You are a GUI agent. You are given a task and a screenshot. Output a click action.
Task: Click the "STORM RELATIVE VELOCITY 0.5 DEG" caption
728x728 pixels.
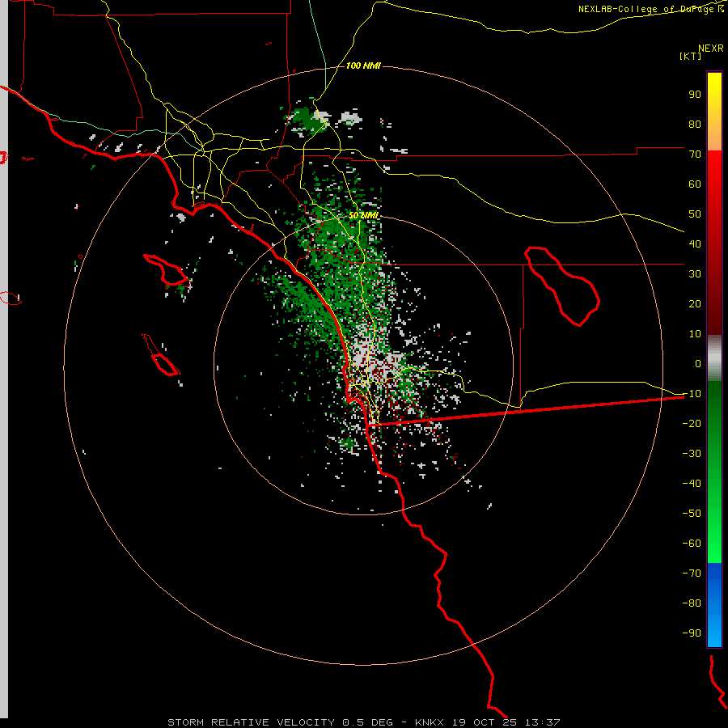280,722
